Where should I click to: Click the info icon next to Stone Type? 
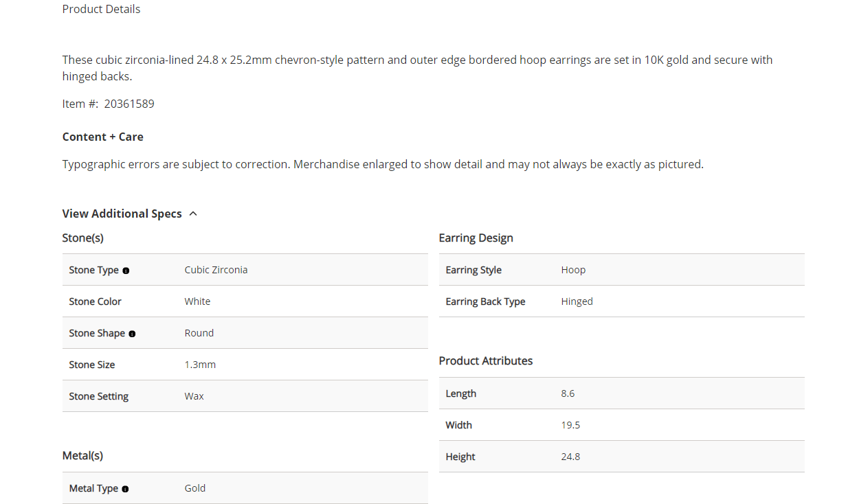[126, 271]
